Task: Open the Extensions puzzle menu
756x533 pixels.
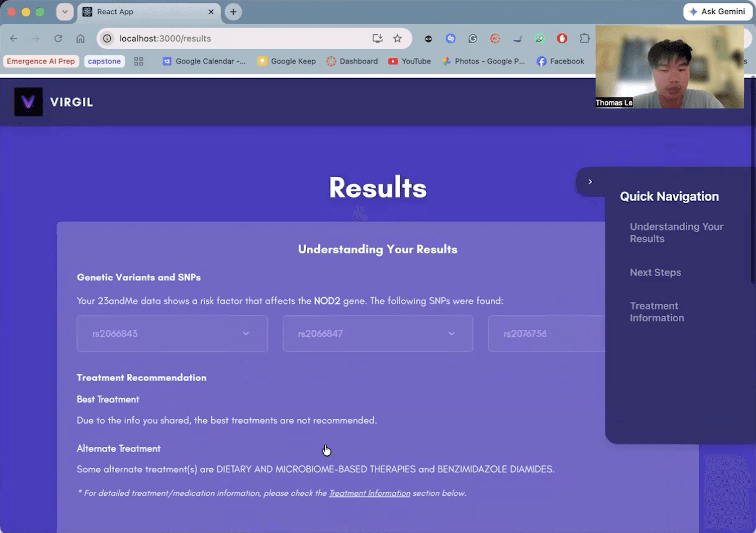Action: [584, 38]
